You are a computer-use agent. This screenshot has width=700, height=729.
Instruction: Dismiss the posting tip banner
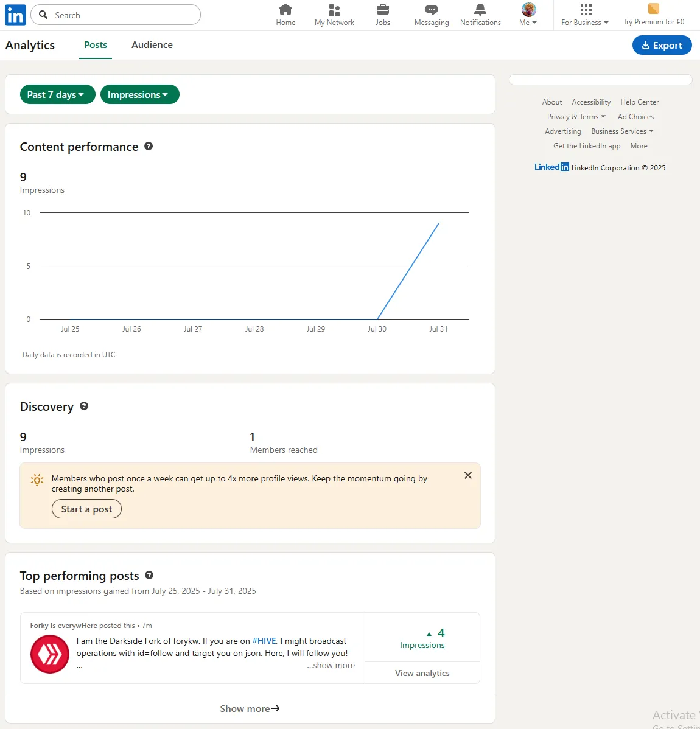click(x=468, y=476)
